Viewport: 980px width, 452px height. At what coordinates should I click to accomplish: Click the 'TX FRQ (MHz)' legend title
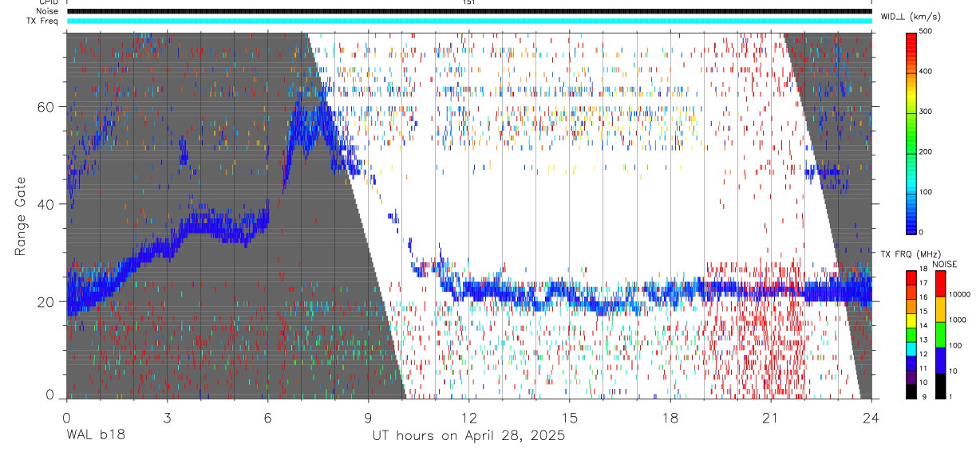click(911, 254)
